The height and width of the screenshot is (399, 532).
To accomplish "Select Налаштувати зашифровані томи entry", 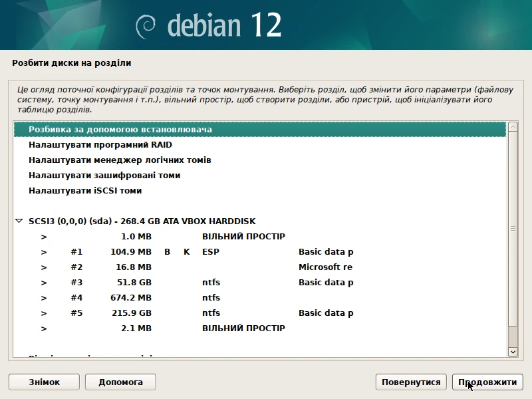I will pyautogui.click(x=260, y=176).
